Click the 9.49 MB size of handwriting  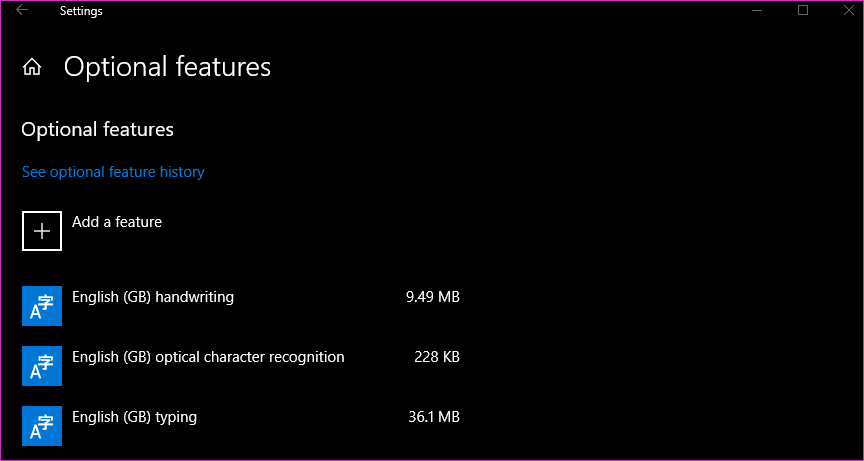(433, 297)
